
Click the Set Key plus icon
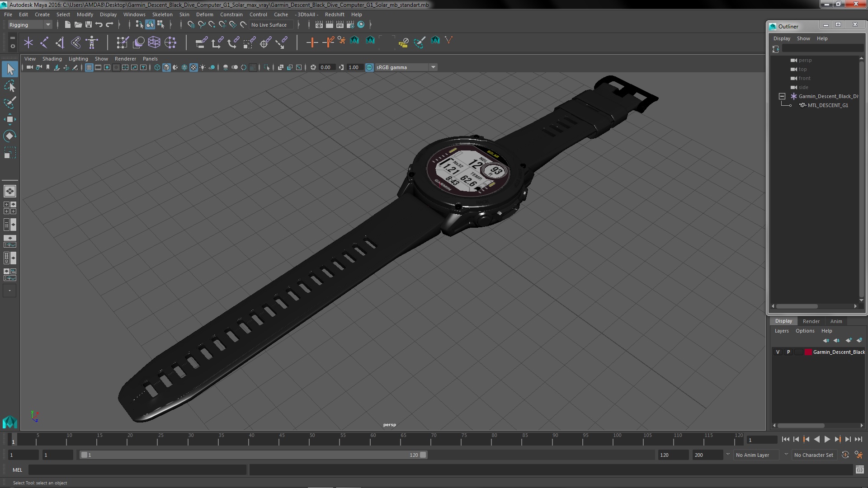tap(312, 42)
